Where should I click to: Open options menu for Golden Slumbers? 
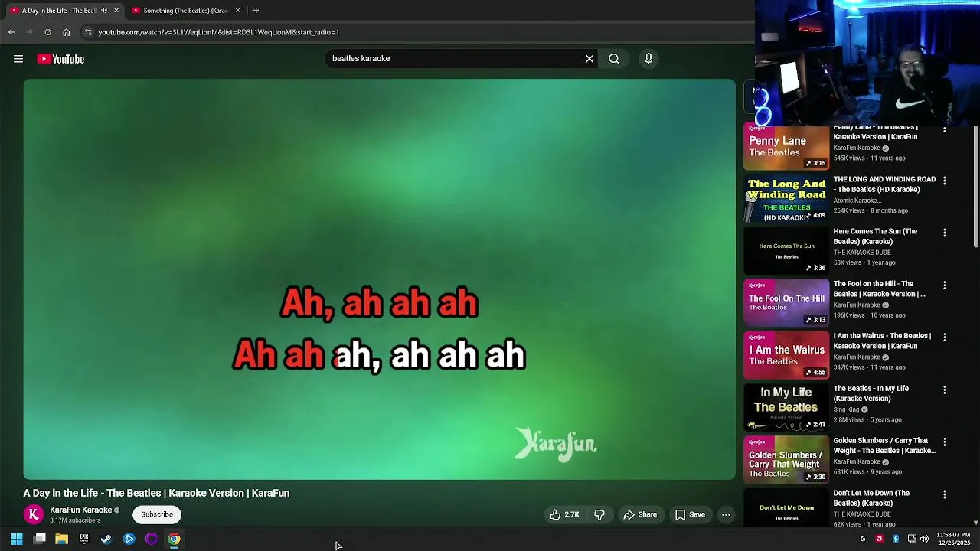point(945,442)
